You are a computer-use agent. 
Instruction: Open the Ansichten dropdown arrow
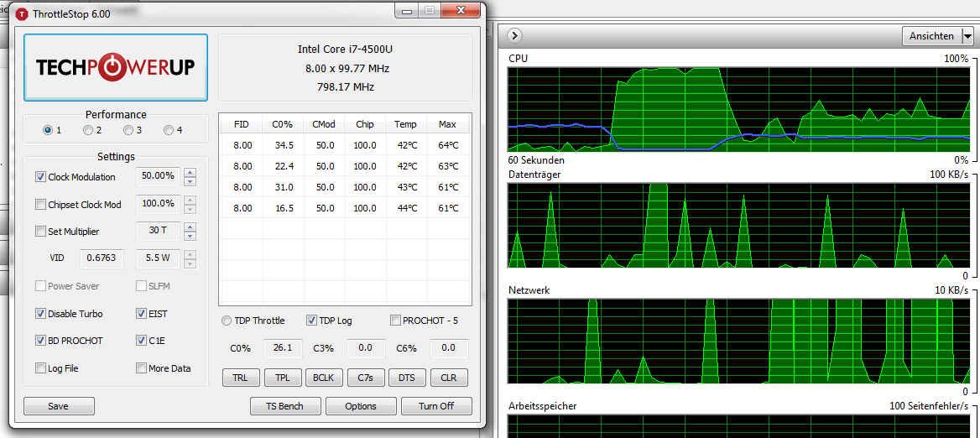967,36
